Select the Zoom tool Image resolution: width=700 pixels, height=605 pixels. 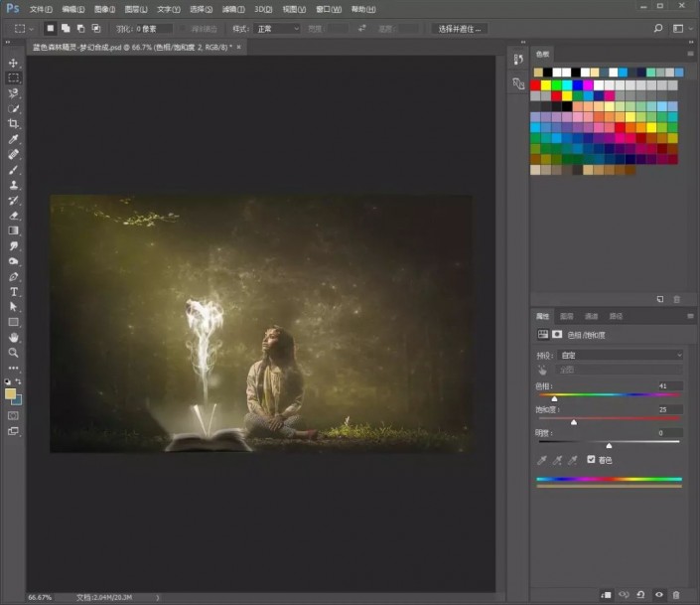point(13,353)
